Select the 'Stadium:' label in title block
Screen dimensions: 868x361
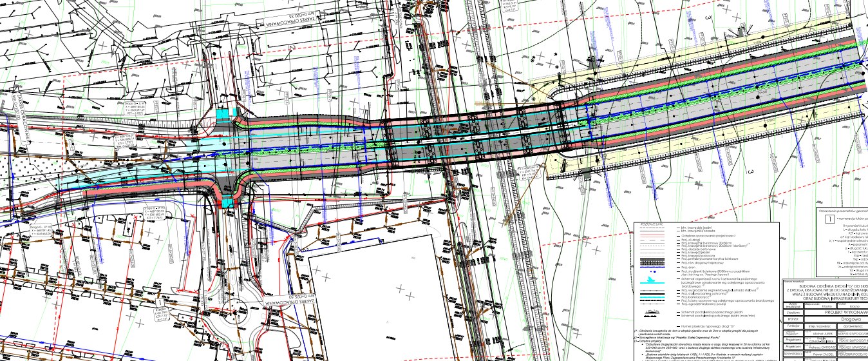click(793, 313)
